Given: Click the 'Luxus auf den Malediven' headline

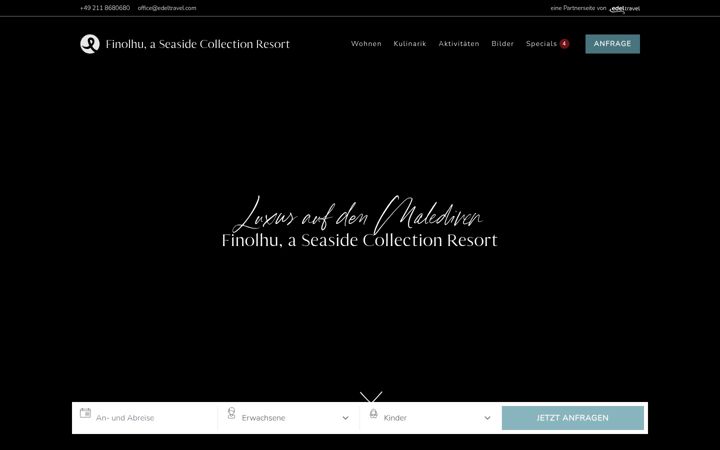Looking at the screenshot, I should pyautogui.click(x=358, y=215).
